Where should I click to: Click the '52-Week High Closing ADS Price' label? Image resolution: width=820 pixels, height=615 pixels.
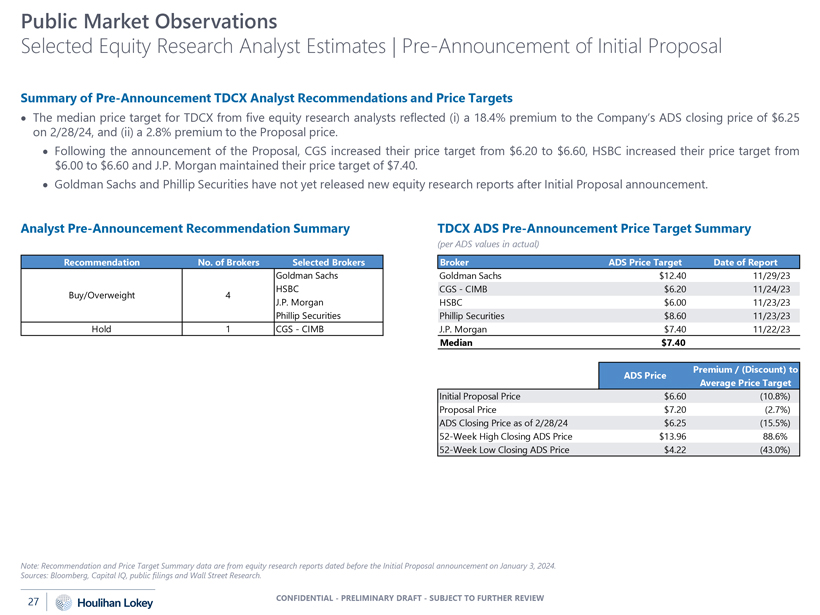(506, 437)
